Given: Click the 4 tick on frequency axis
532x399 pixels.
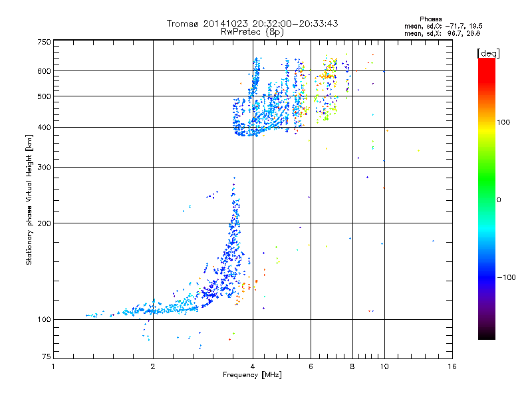Looking at the screenshot, I should 253,366.
